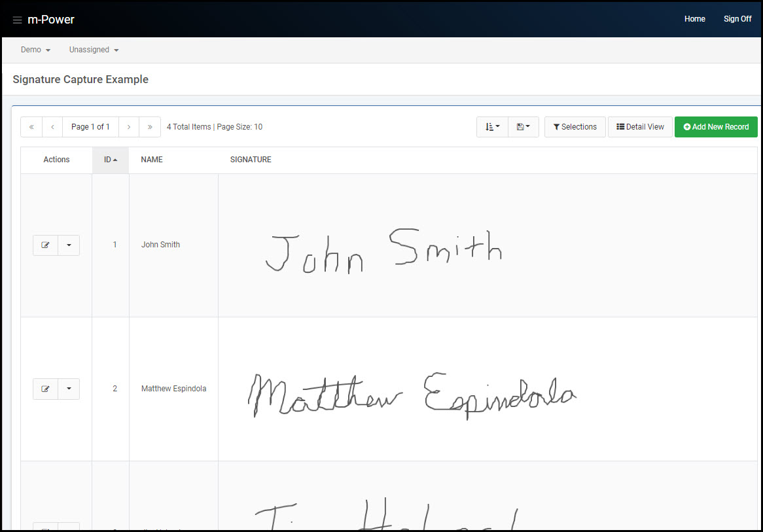
Task: Select the Matthew Espindola name cell
Action: pyautogui.click(x=173, y=389)
